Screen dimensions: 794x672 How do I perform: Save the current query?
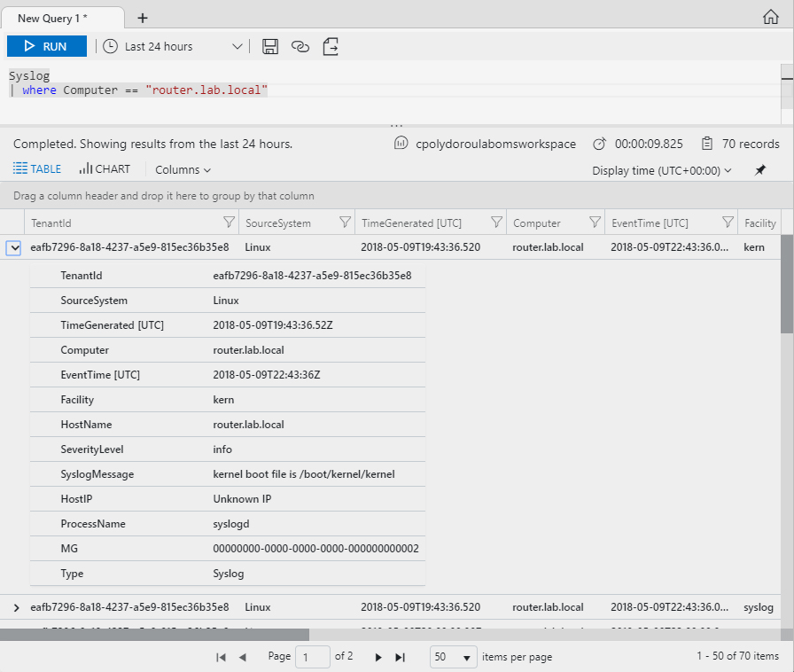pyautogui.click(x=270, y=46)
